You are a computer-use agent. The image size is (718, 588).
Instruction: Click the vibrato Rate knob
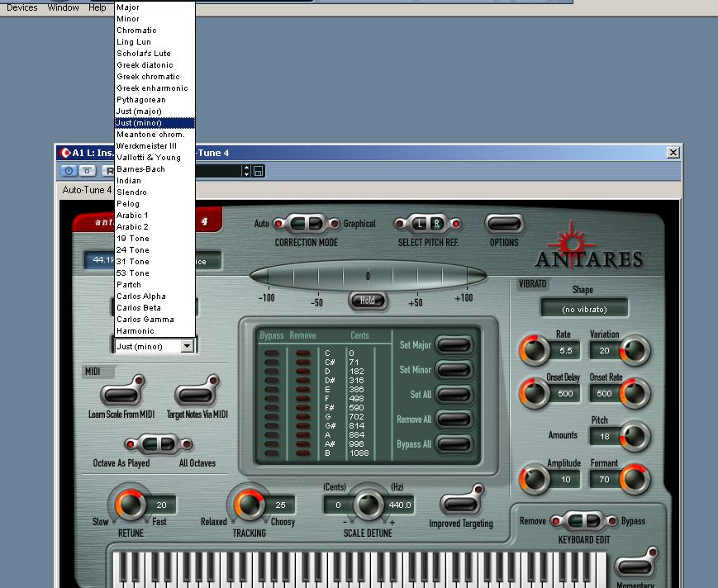(x=534, y=350)
